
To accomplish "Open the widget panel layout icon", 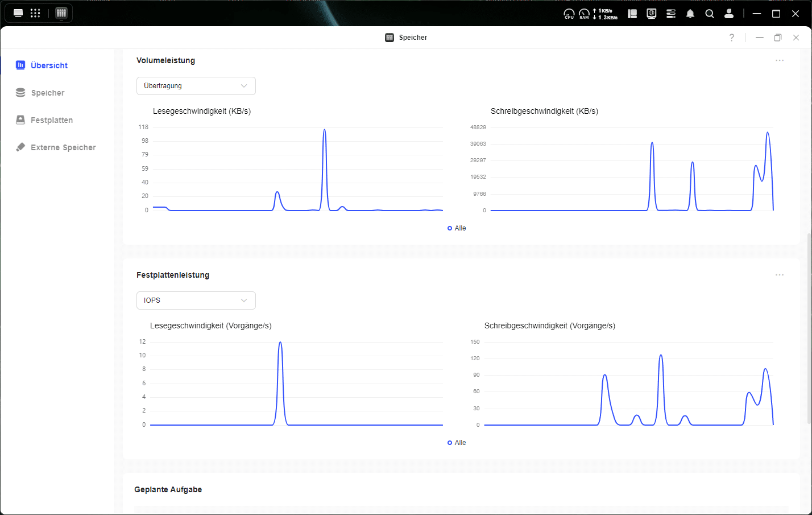I will point(632,14).
